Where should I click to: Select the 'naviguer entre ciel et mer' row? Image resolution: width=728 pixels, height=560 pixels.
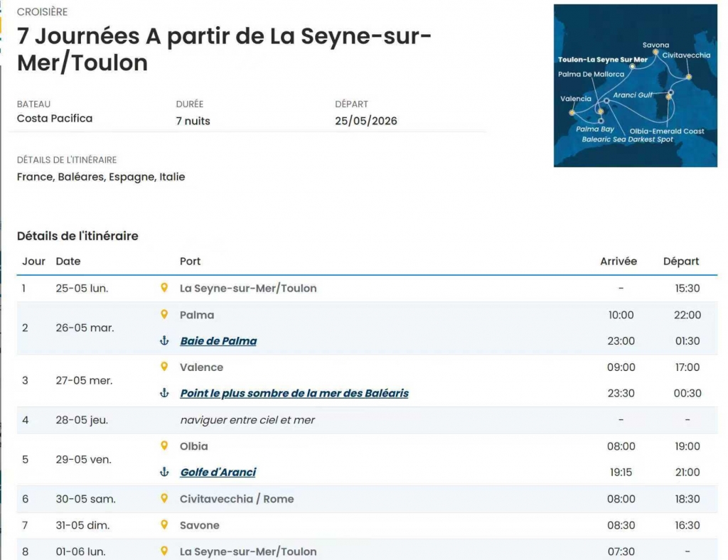(247, 420)
